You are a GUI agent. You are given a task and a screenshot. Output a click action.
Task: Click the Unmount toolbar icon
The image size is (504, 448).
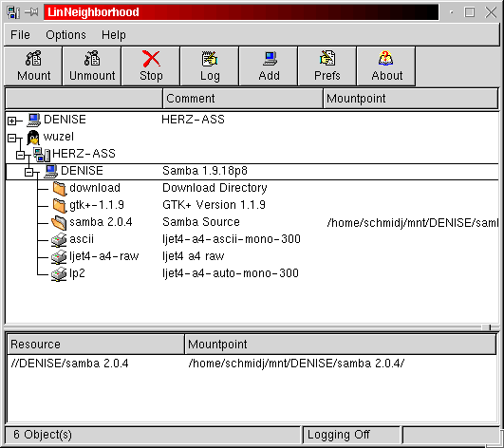tap(92, 59)
